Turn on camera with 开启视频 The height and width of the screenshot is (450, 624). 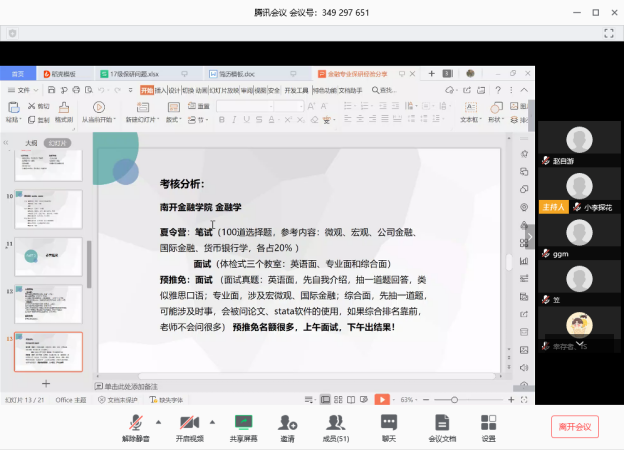click(188, 423)
